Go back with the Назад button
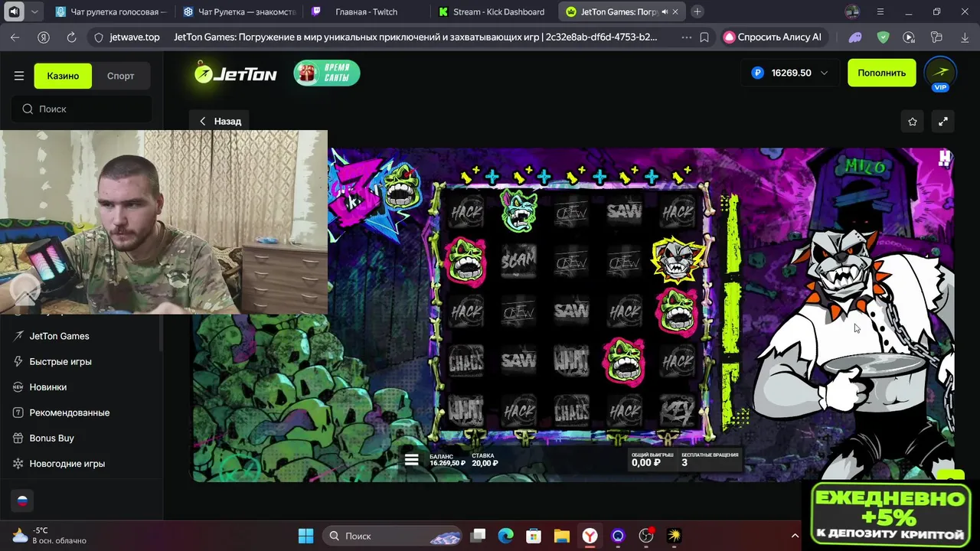The height and width of the screenshot is (551, 980). click(220, 121)
